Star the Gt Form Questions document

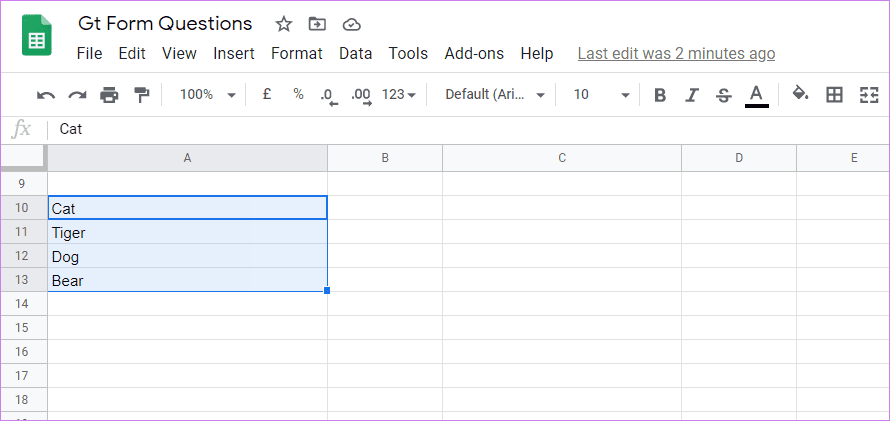click(283, 24)
